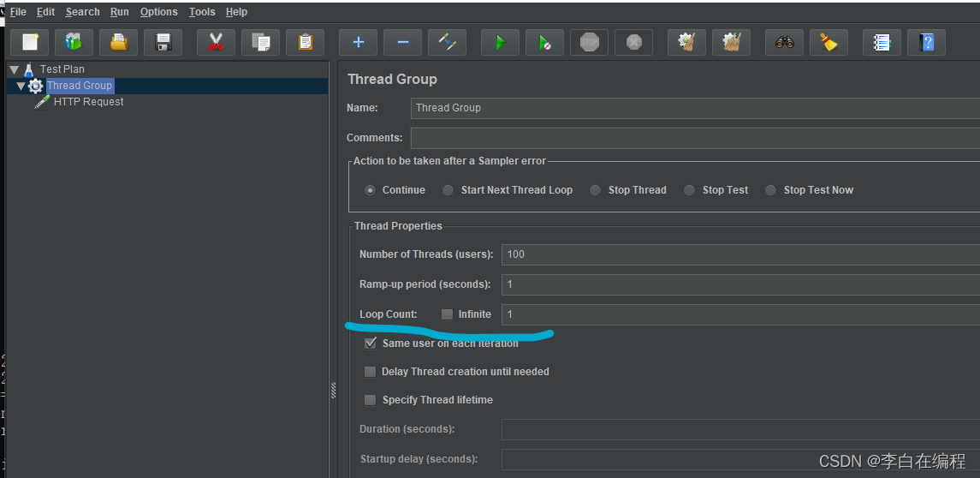Image resolution: width=980 pixels, height=478 pixels.
Task: Click the Name input field
Action: [x=695, y=108]
